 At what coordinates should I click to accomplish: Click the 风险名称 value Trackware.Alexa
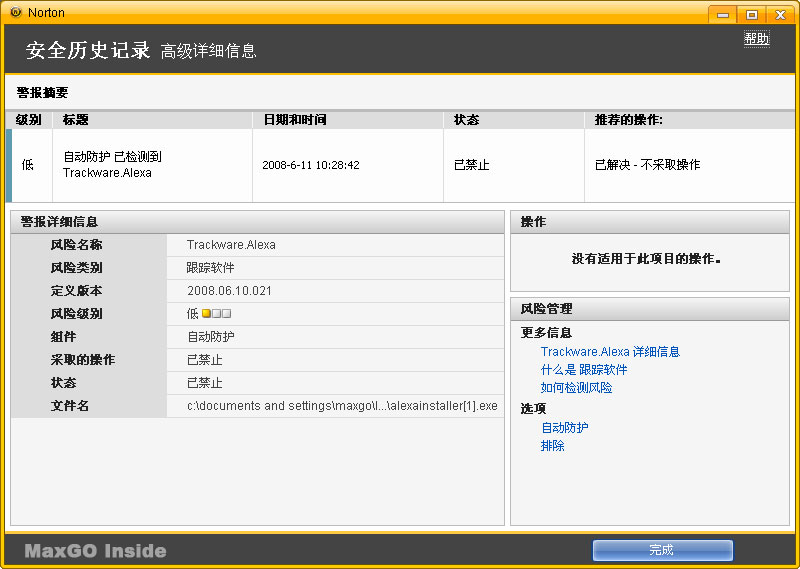(231, 245)
